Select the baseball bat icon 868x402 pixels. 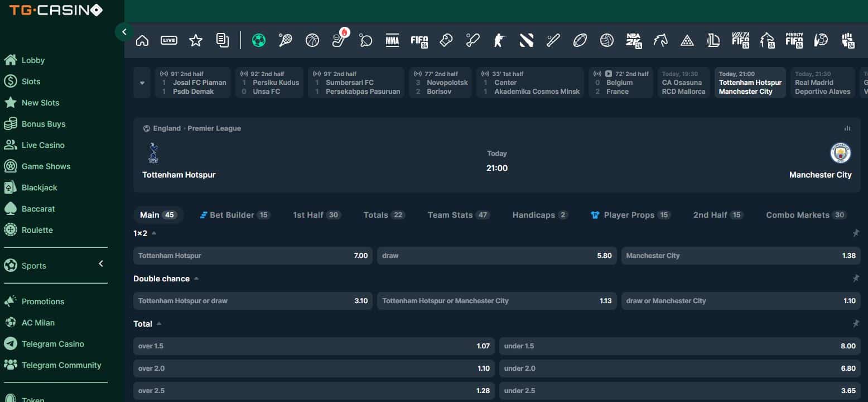click(x=553, y=40)
